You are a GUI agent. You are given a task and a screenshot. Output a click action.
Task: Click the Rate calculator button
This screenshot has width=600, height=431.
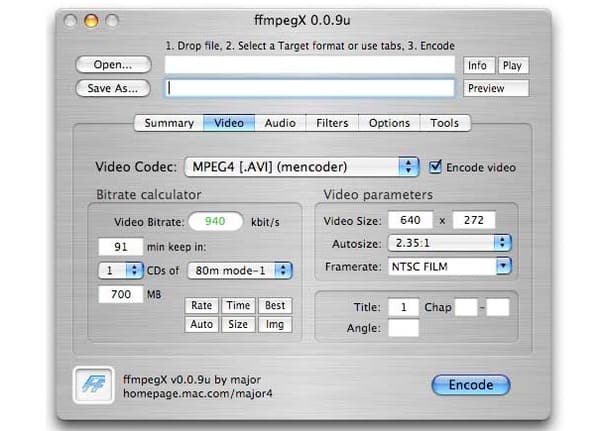(x=201, y=305)
